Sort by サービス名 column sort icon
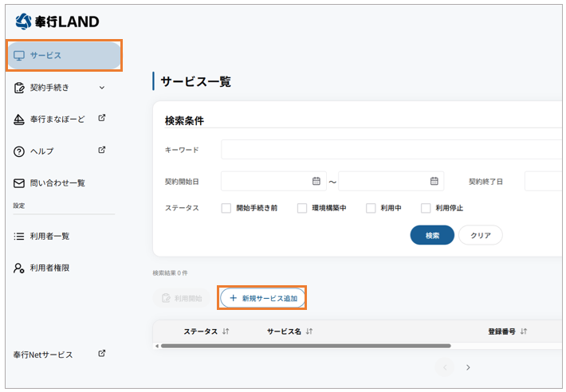The image size is (566, 392). tap(309, 331)
